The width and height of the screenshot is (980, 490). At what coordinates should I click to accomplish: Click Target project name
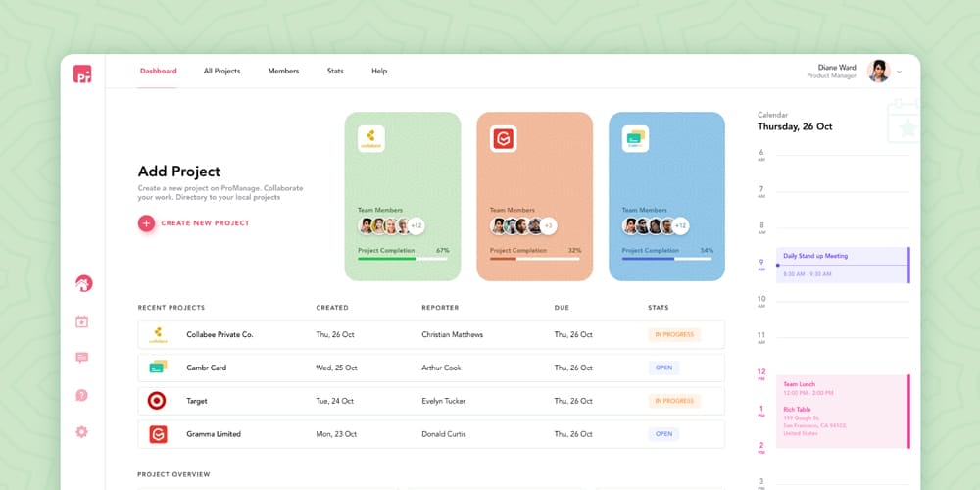[196, 401]
